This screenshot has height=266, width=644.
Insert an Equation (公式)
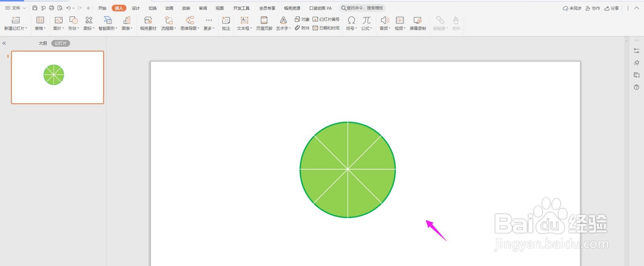point(366,23)
